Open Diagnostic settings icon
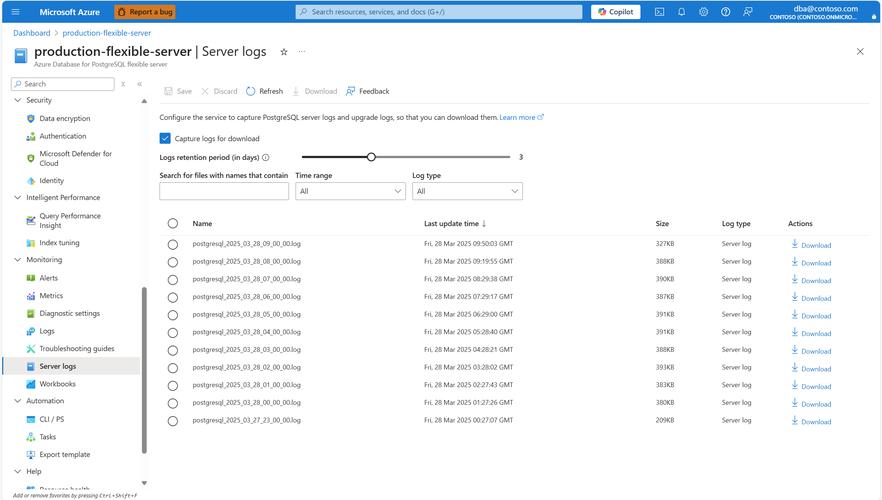This screenshot has height=500, width=882. (x=31, y=313)
